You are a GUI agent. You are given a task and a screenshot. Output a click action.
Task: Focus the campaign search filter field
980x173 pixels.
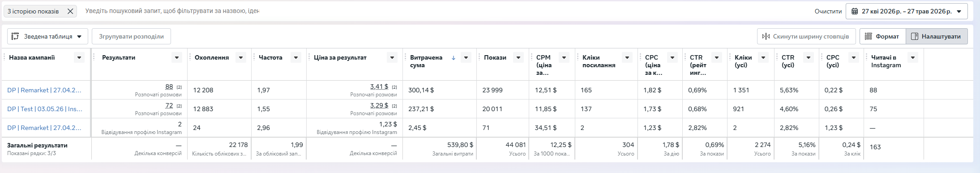click(172, 11)
